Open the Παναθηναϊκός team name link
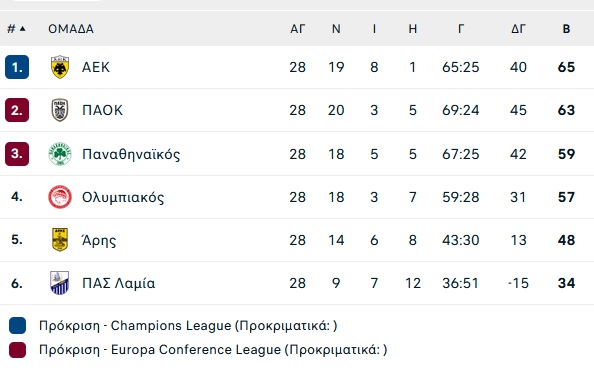 [x=131, y=154]
